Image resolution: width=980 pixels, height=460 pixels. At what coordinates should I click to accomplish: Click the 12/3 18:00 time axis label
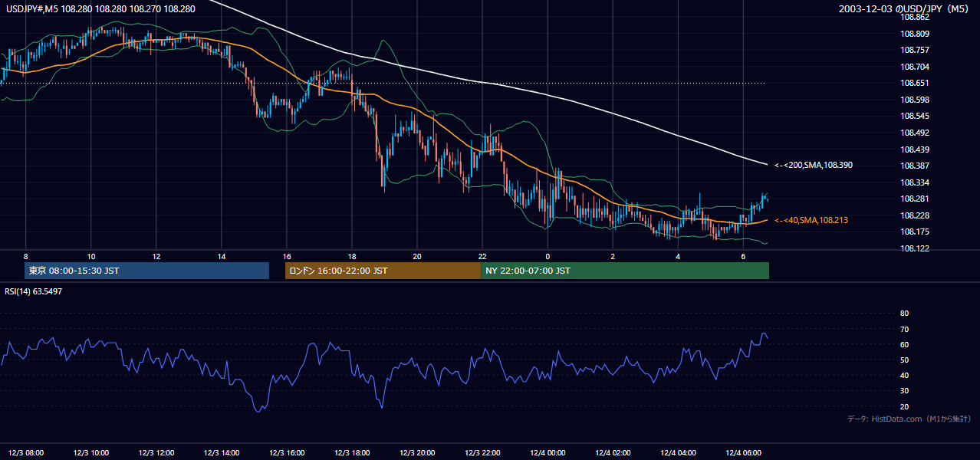(x=351, y=452)
